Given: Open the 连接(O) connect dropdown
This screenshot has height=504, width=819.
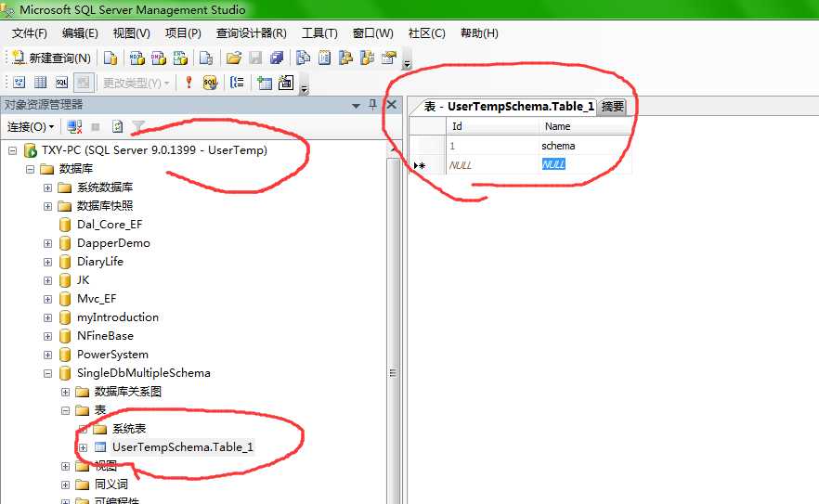Looking at the screenshot, I should 31,127.
